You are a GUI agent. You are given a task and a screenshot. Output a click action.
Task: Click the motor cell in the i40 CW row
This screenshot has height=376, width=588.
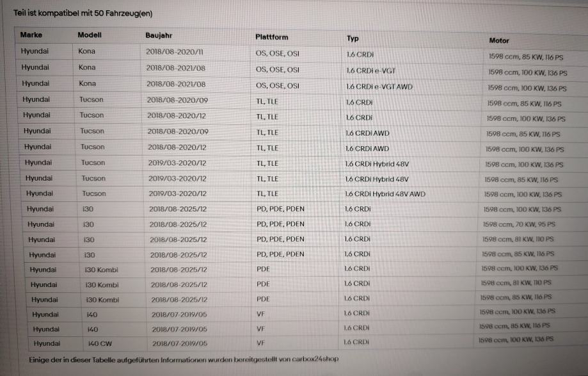(x=516, y=339)
